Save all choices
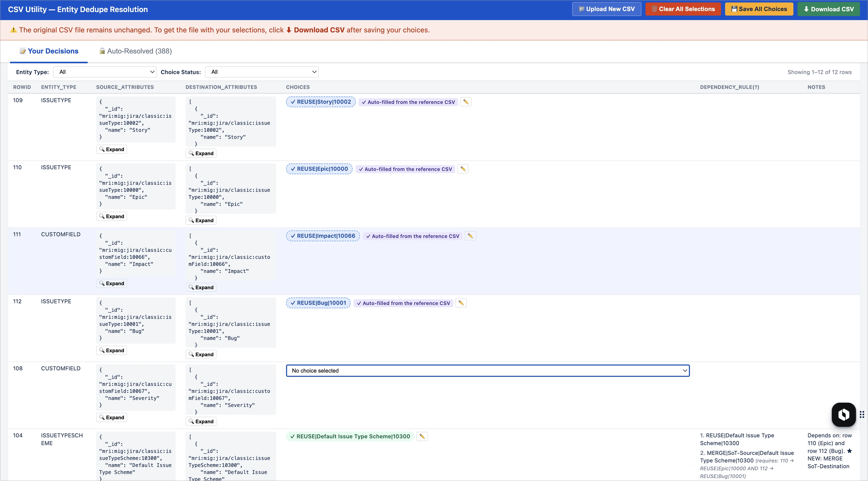868x481 pixels. (759, 9)
